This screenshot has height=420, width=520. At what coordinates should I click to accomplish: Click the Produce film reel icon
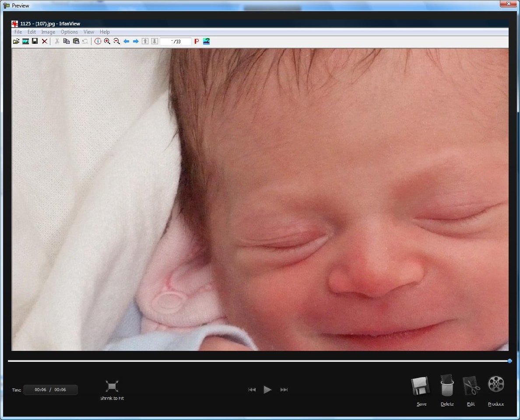point(496,385)
